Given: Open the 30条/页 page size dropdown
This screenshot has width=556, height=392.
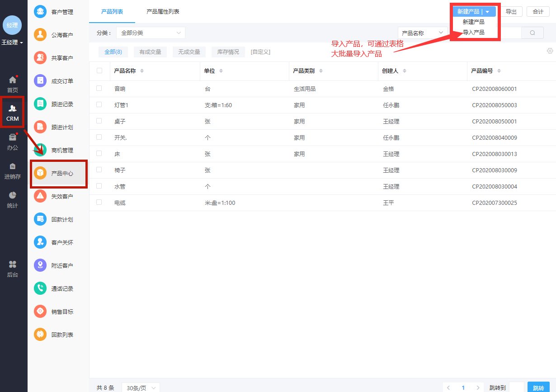Looking at the screenshot, I should click(141, 388).
